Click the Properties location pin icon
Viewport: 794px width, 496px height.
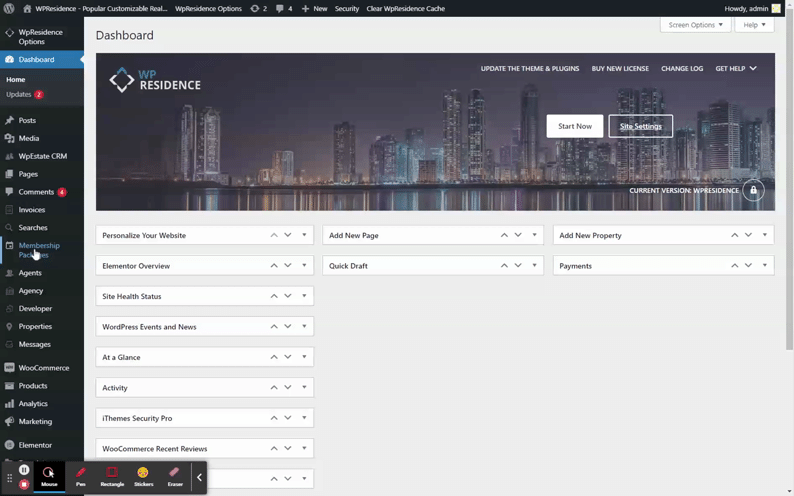click(x=9, y=326)
